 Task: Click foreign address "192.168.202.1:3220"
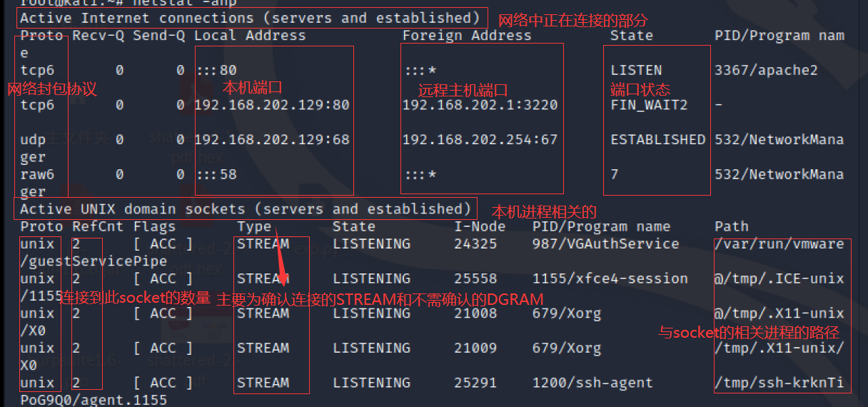pyautogui.click(x=480, y=105)
